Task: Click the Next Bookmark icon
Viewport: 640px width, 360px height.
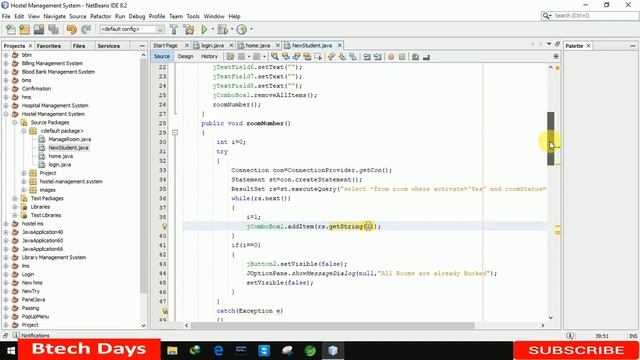Action: [342, 57]
